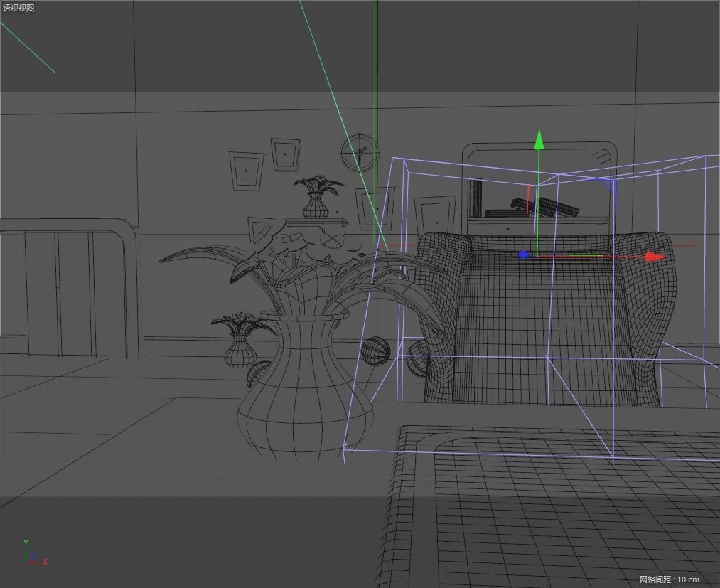Image resolution: width=720 pixels, height=588 pixels.
Task: Click the blue Z-axis handle of the gizmo
Action: (x=523, y=255)
